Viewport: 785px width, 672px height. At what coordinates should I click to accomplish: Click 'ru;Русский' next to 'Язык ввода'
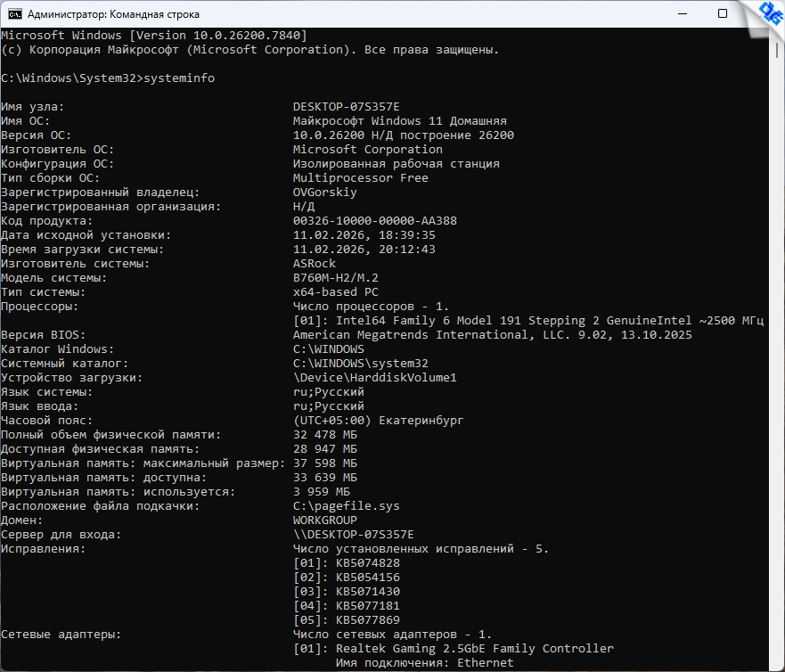click(329, 406)
